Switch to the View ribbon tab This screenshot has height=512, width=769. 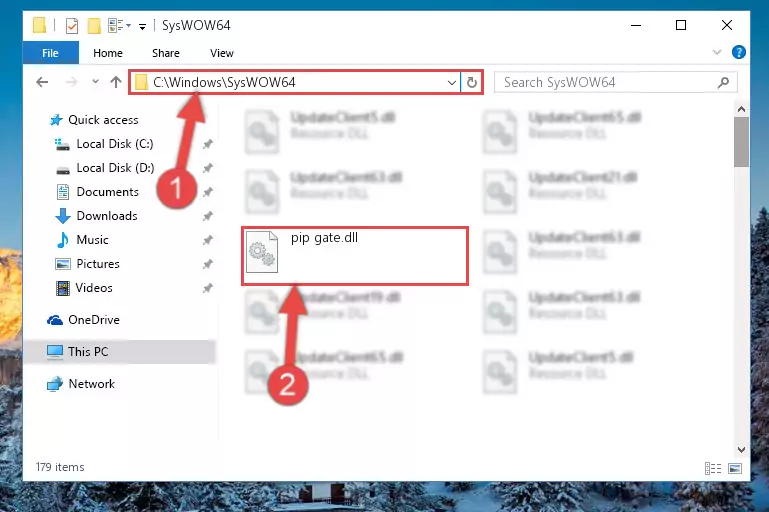pyautogui.click(x=222, y=53)
